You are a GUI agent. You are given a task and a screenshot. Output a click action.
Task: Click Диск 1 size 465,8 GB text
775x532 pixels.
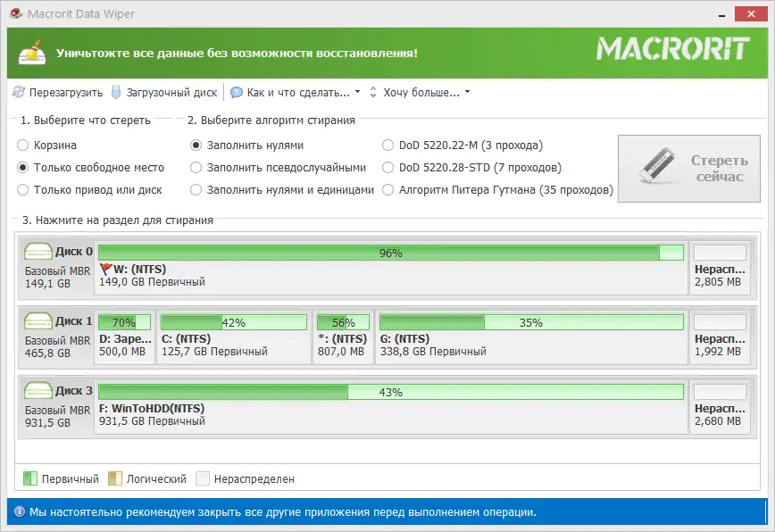tap(47, 353)
